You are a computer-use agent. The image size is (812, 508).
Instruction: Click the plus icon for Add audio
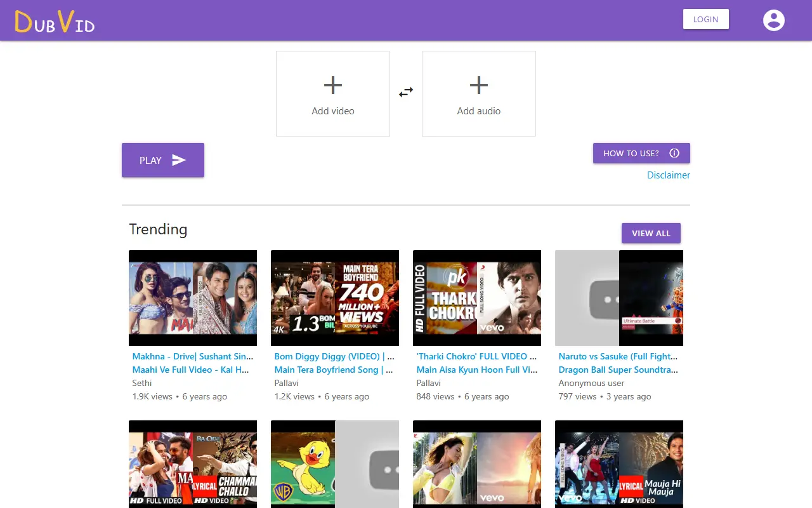[x=479, y=85]
